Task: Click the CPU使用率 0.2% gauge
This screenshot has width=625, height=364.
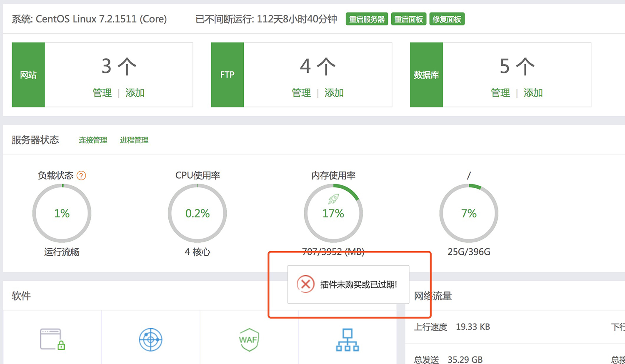Action: pyautogui.click(x=197, y=213)
